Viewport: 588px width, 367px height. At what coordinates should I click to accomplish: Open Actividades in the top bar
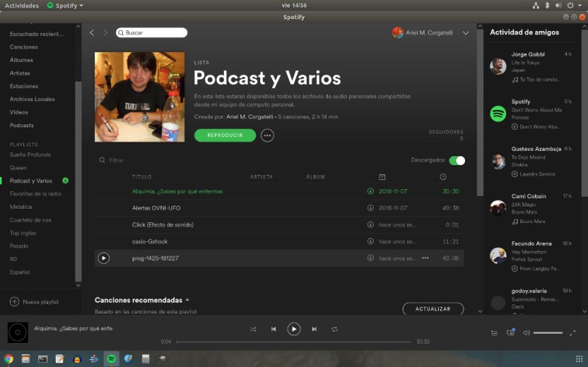[22, 5]
